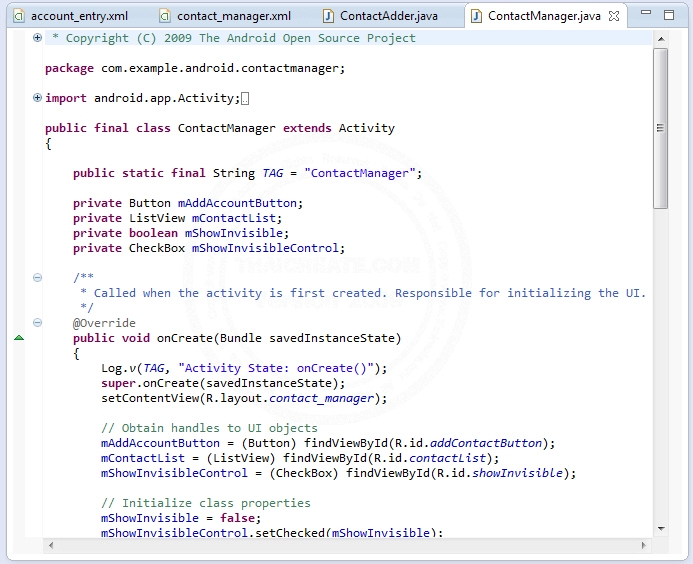Screen dimensions: 693x564
Task: Click the "extends" keyword
Action: [x=307, y=128]
